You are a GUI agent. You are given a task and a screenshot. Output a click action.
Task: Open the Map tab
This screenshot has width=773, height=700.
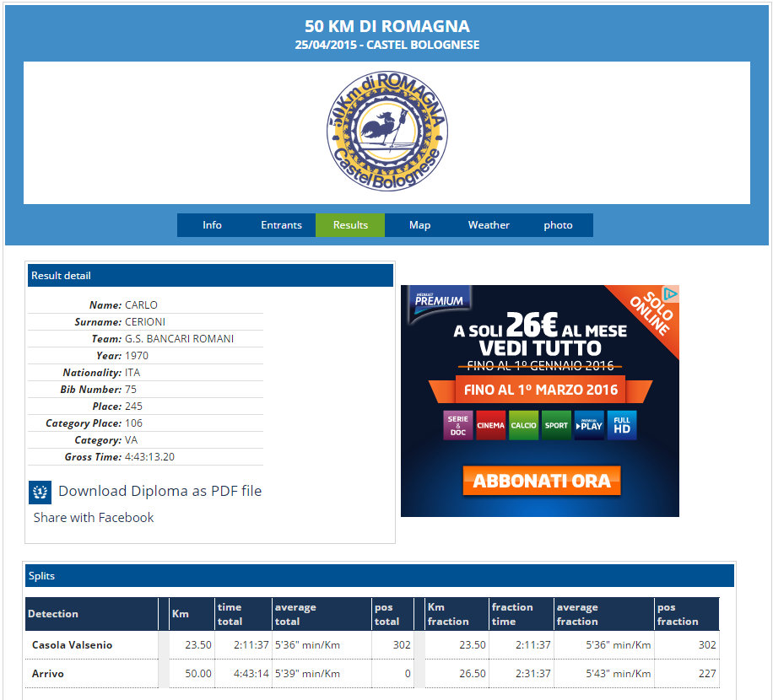pos(419,225)
